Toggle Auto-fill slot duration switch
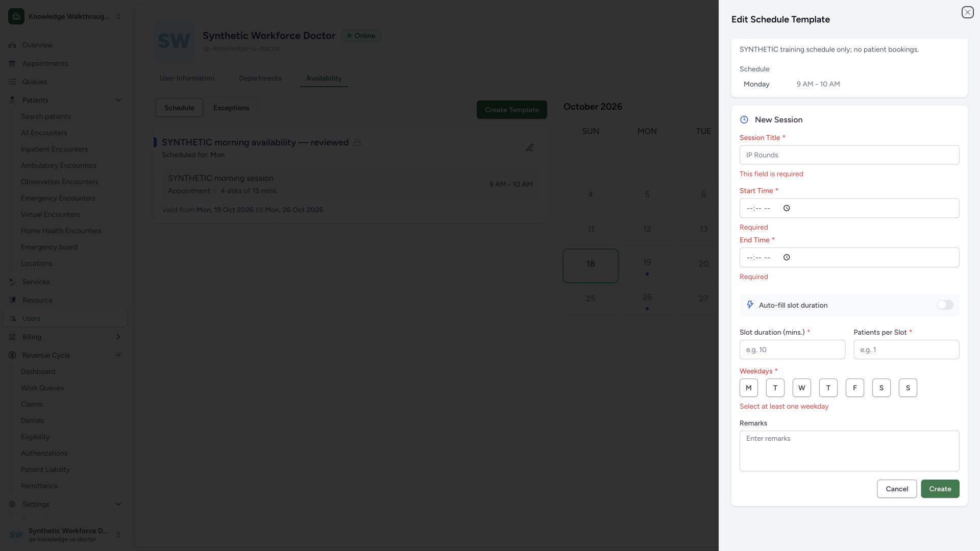Image resolution: width=980 pixels, height=551 pixels. pos(945,305)
